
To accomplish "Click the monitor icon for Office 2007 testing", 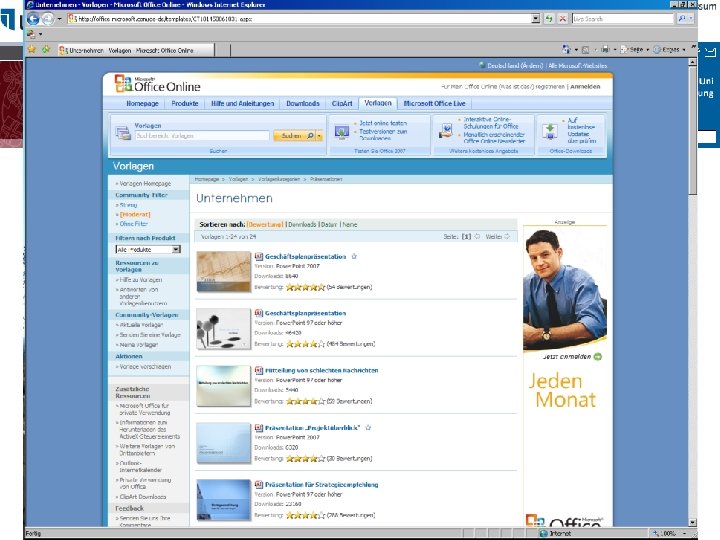I will [342, 132].
